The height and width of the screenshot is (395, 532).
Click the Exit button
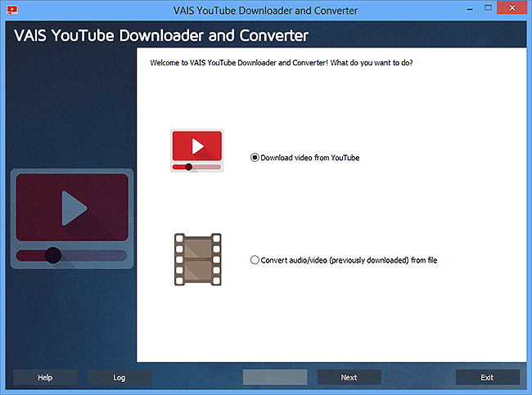(488, 377)
